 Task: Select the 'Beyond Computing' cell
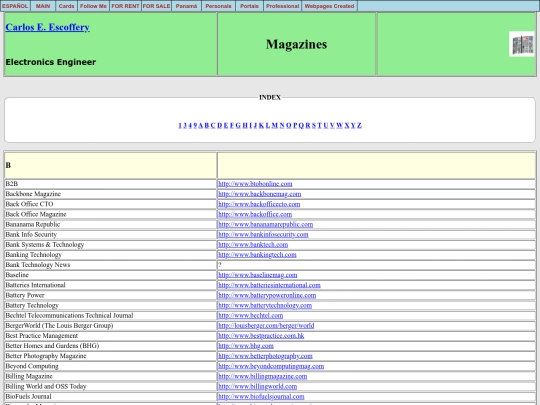pos(110,366)
